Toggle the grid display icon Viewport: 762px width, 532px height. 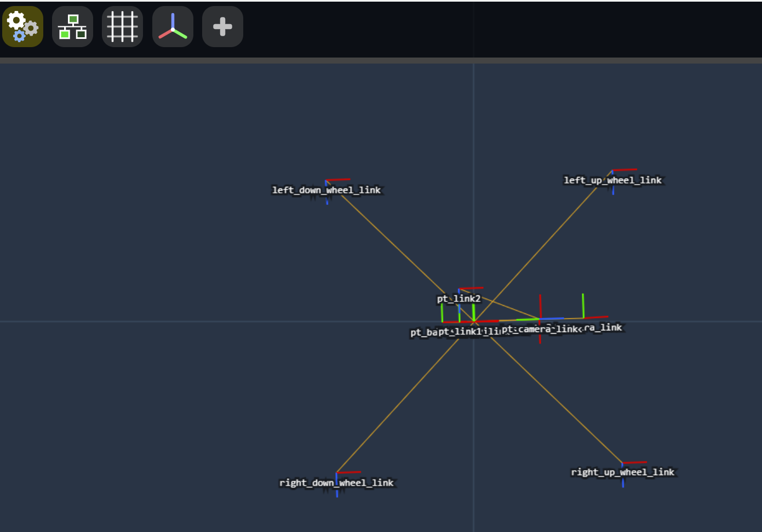coord(122,26)
